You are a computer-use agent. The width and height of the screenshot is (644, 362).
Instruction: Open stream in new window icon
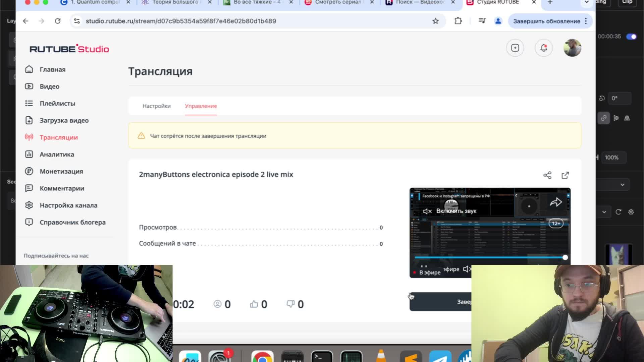point(565,175)
